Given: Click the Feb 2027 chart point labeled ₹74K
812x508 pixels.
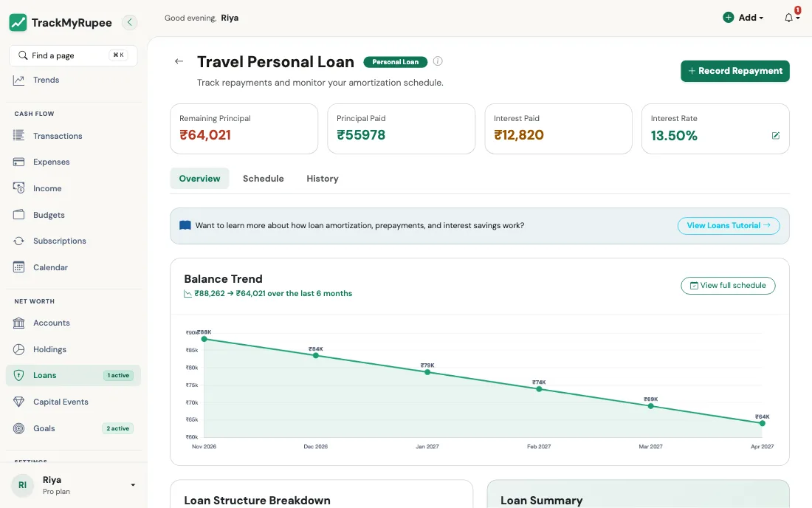Looking at the screenshot, I should tap(539, 389).
